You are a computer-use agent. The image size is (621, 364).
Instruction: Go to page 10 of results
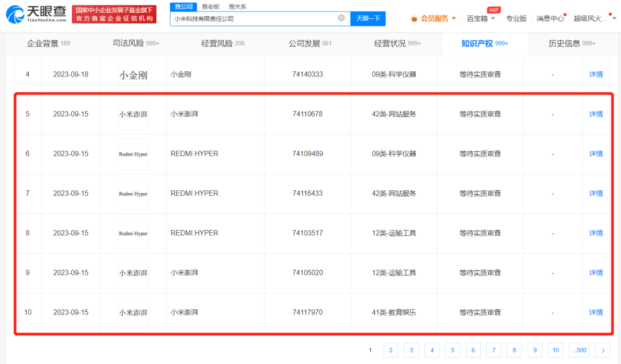coord(555,350)
